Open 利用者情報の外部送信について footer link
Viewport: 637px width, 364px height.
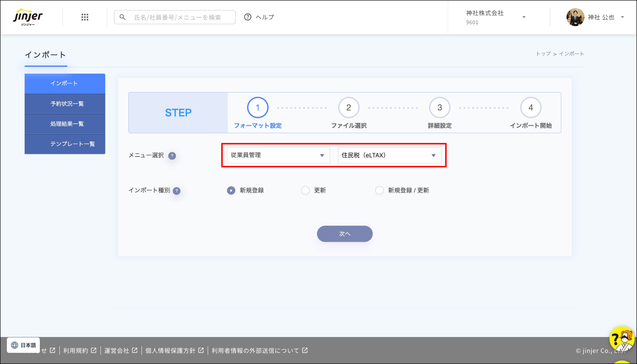(x=255, y=350)
